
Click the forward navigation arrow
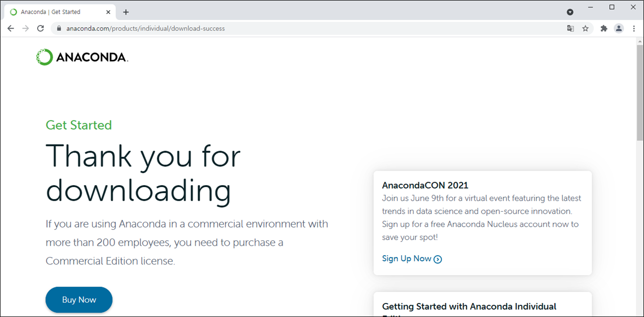[x=26, y=29]
